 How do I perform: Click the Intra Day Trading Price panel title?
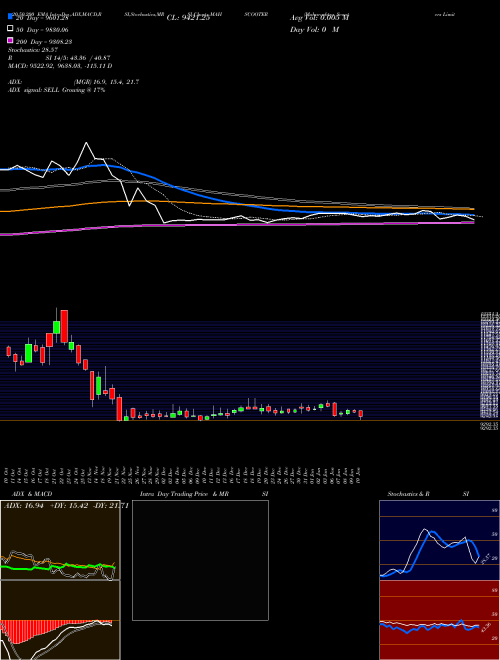204,494
